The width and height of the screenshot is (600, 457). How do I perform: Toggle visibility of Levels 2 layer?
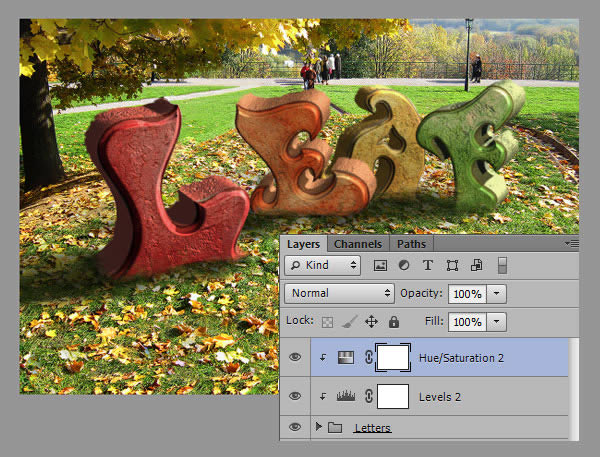[295, 397]
